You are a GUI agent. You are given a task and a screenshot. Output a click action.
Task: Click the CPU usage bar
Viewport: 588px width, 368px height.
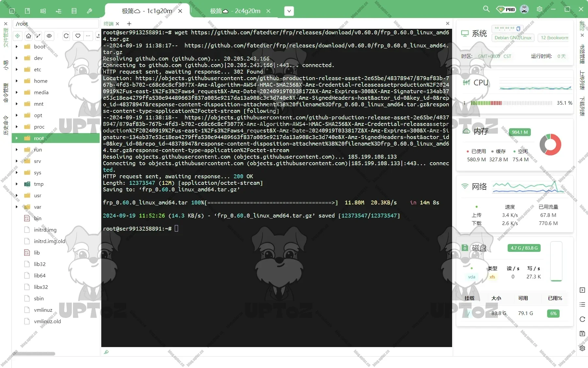coord(511,103)
